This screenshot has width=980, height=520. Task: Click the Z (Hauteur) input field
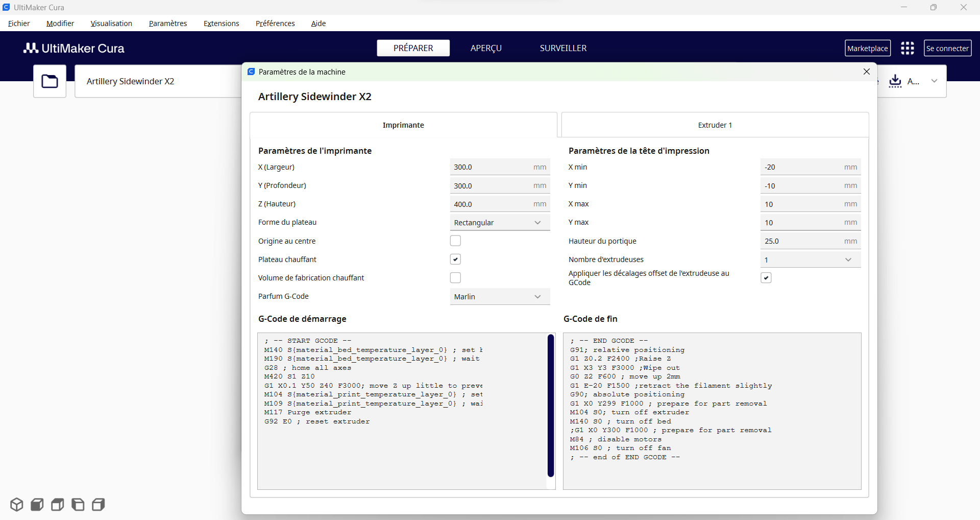tap(500, 204)
